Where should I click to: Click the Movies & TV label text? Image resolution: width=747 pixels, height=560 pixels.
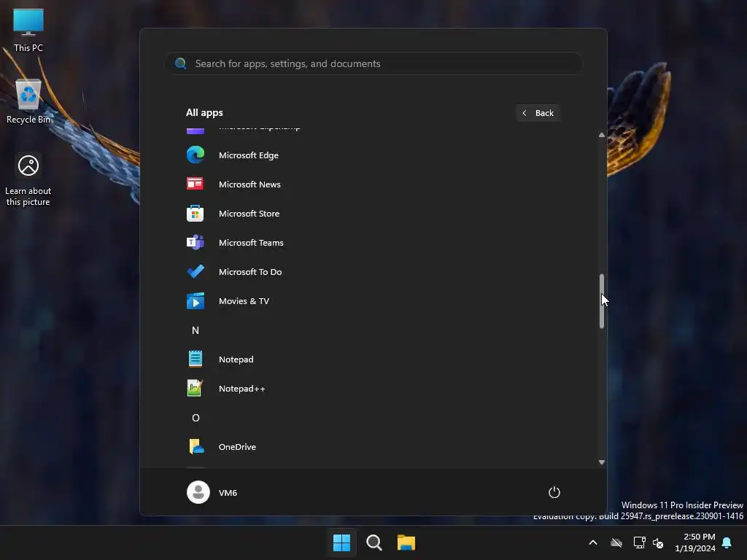coord(244,301)
